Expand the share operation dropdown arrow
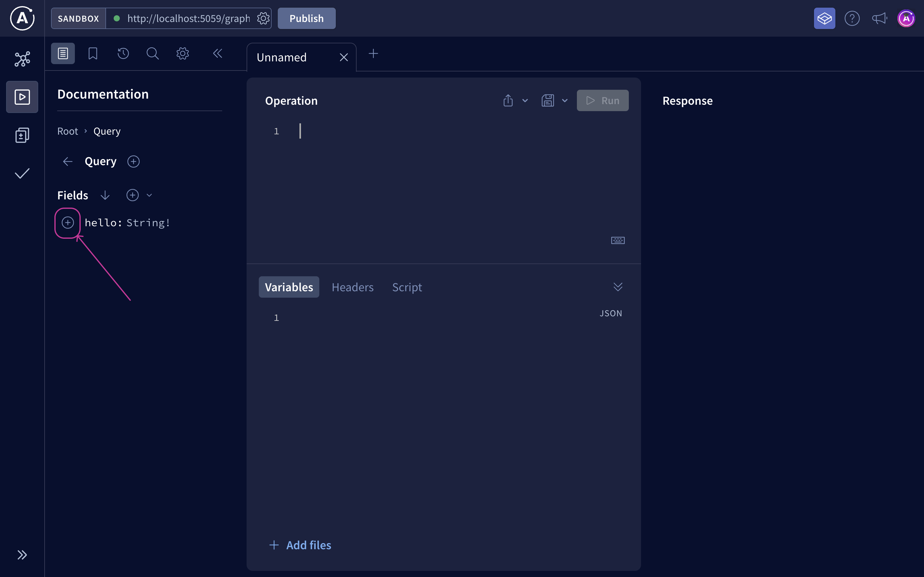 (525, 100)
